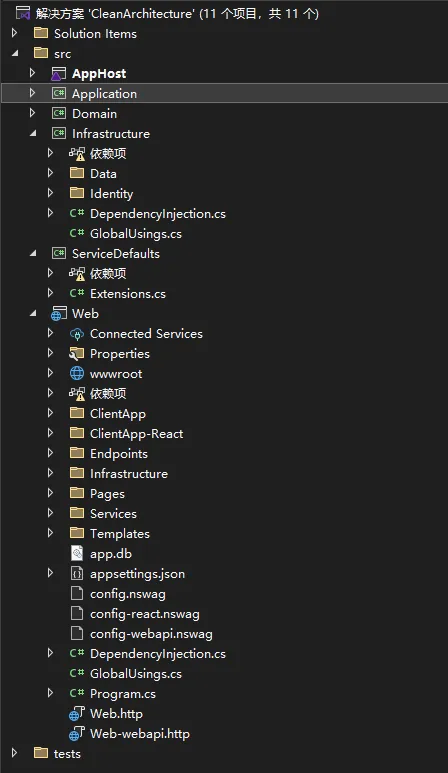Expand the ClientApp-React folder
This screenshot has width=448, height=773.
click(x=50, y=433)
